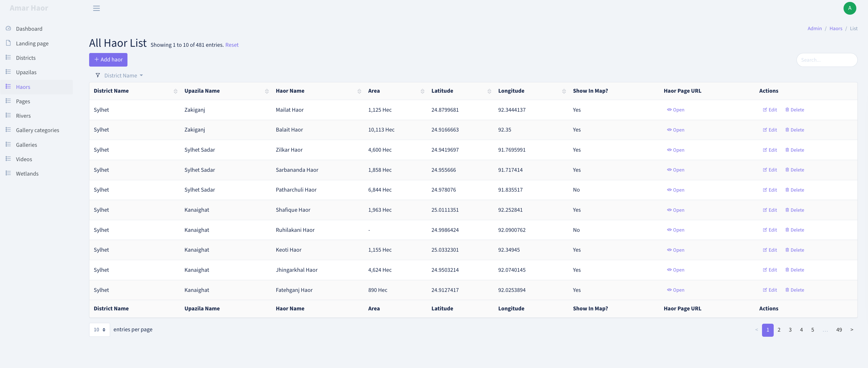This screenshot has width=868, height=368.
Task: Click the filter funnel icon
Action: [98, 75]
